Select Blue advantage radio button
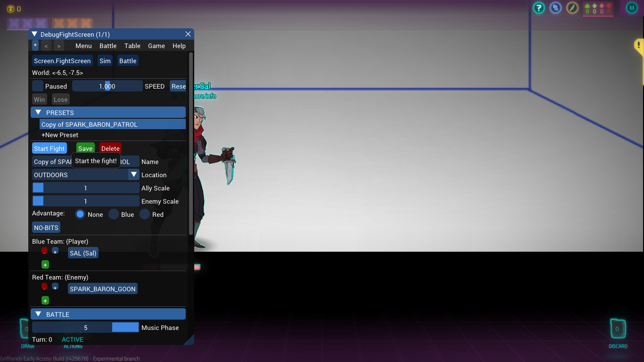Image resolution: width=644 pixels, height=362 pixels. (x=114, y=214)
